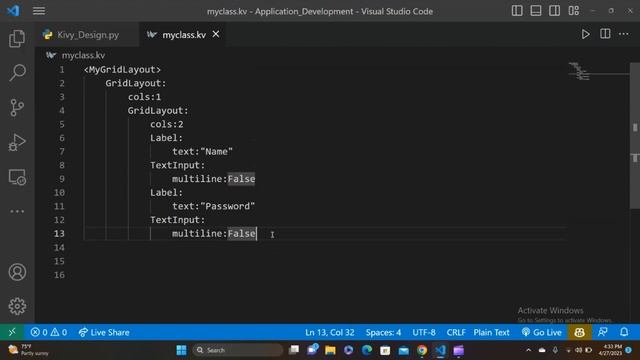Change indentation via Spaces: 4
The image size is (640, 360).
click(383, 332)
